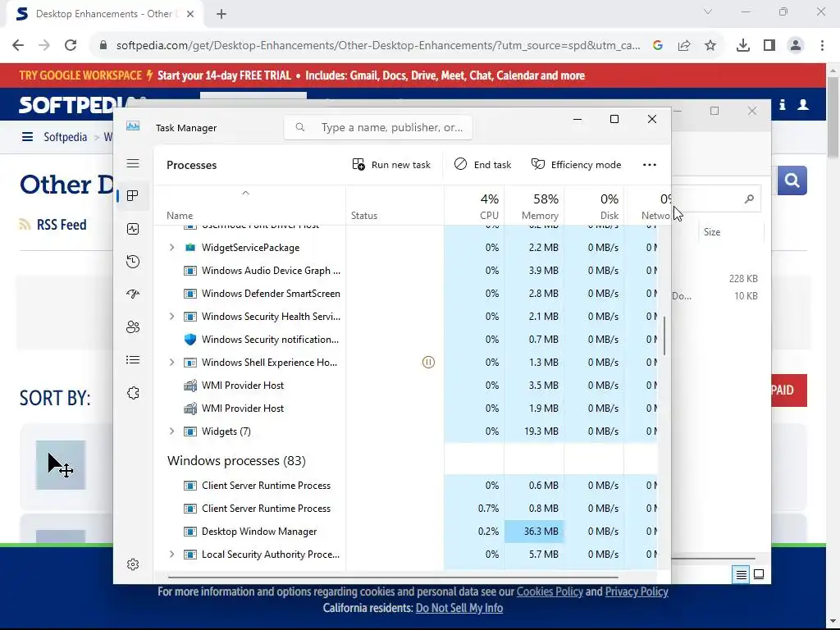Open Chrome profile avatar icon
The width and height of the screenshot is (840, 630).
coord(796,46)
